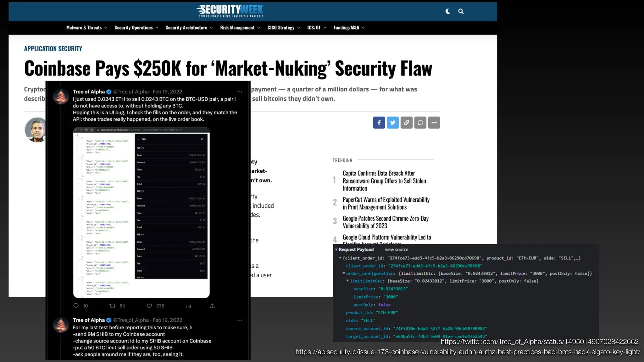
Task: Open the apisecurity.io issue-173 URL
Action: click(468, 352)
